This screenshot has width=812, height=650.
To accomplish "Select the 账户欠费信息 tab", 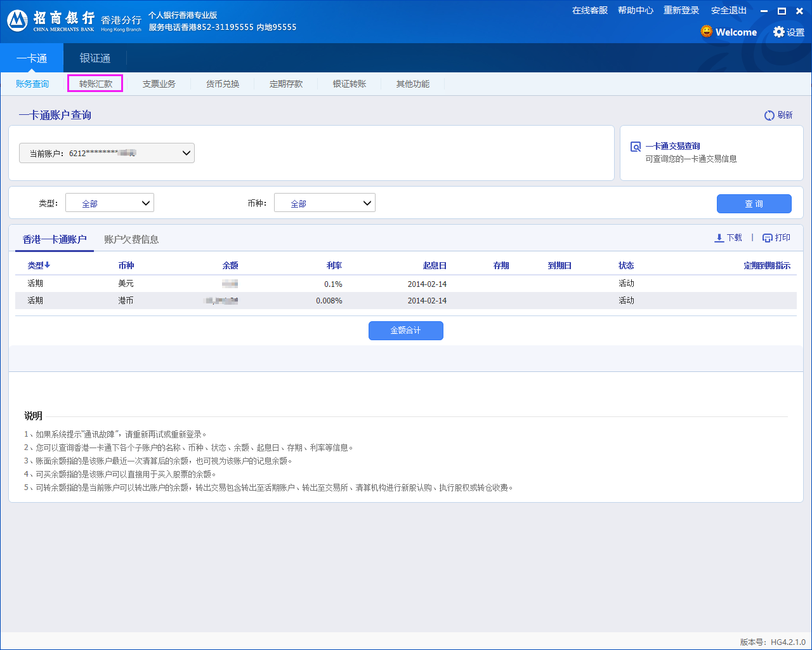I will 131,239.
